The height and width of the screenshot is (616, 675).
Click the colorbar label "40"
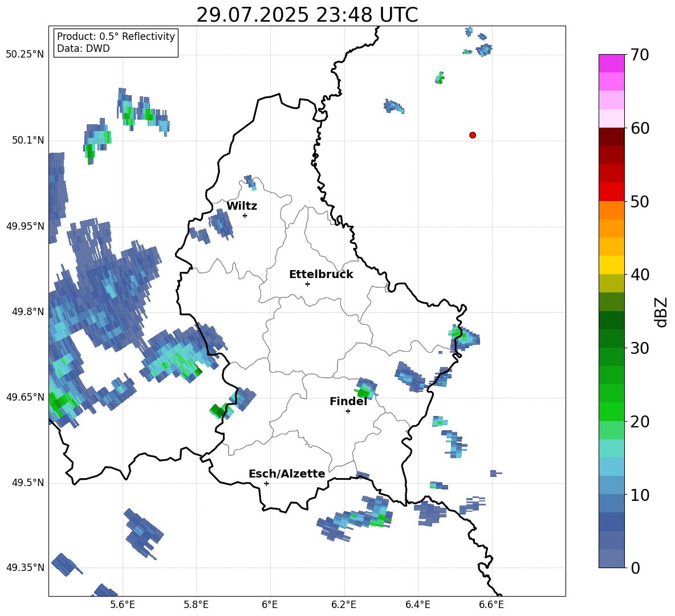coord(640,275)
